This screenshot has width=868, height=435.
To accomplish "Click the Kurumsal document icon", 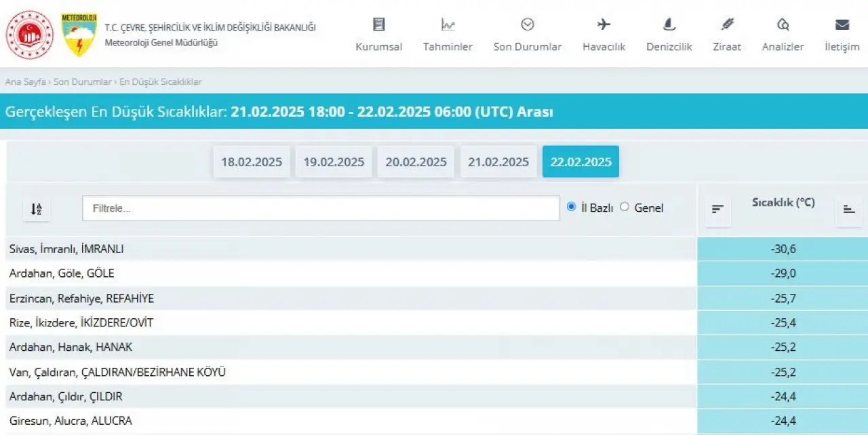I will pos(378,25).
